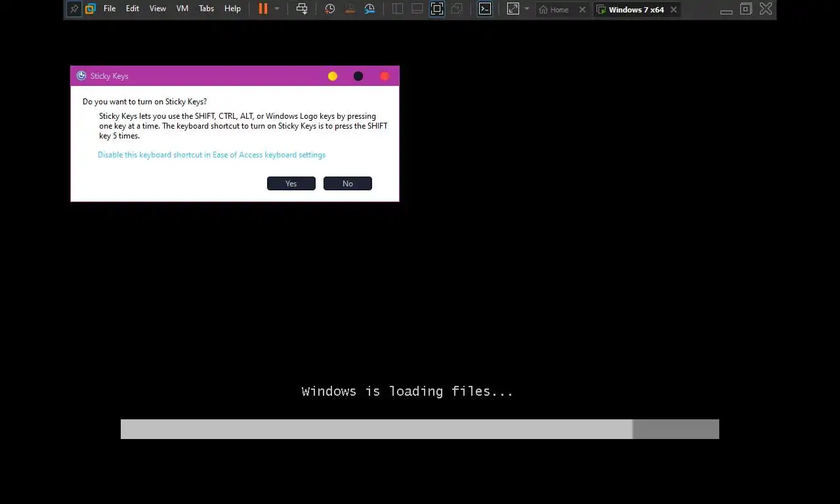Click the Sticky Keys title text
This screenshot has width=840, height=504.
point(110,76)
